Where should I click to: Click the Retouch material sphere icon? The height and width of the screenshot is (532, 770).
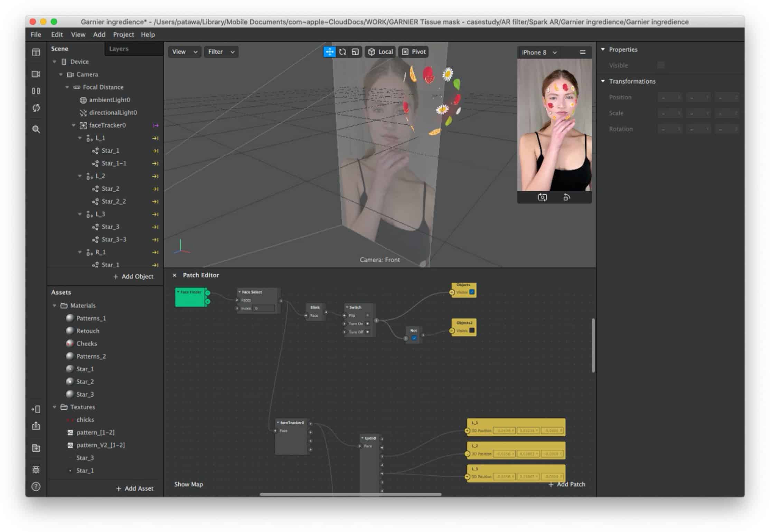(x=70, y=331)
